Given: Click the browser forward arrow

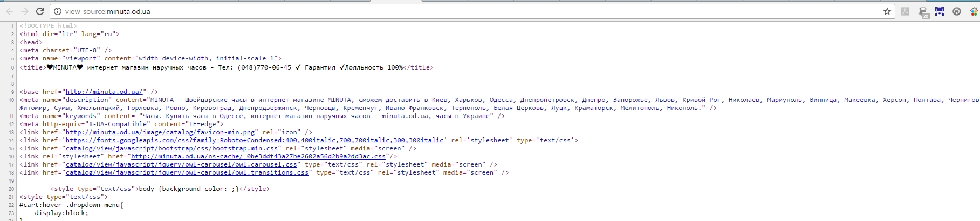Looking at the screenshot, I should tap(24, 11).
